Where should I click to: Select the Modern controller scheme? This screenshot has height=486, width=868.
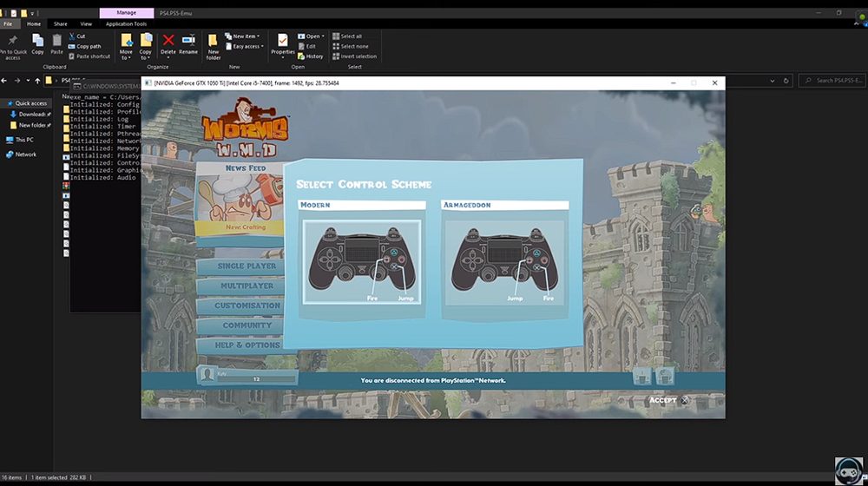361,261
